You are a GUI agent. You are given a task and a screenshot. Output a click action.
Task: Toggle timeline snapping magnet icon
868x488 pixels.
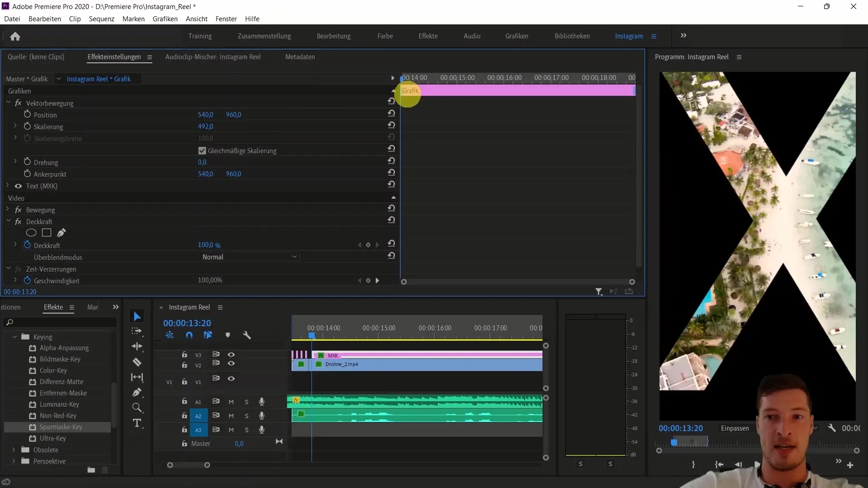pos(189,335)
